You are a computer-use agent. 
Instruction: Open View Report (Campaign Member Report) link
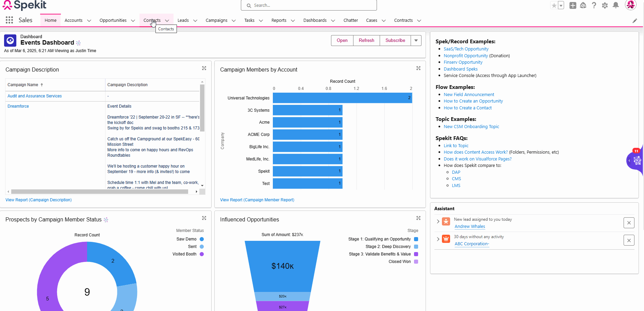257,200
